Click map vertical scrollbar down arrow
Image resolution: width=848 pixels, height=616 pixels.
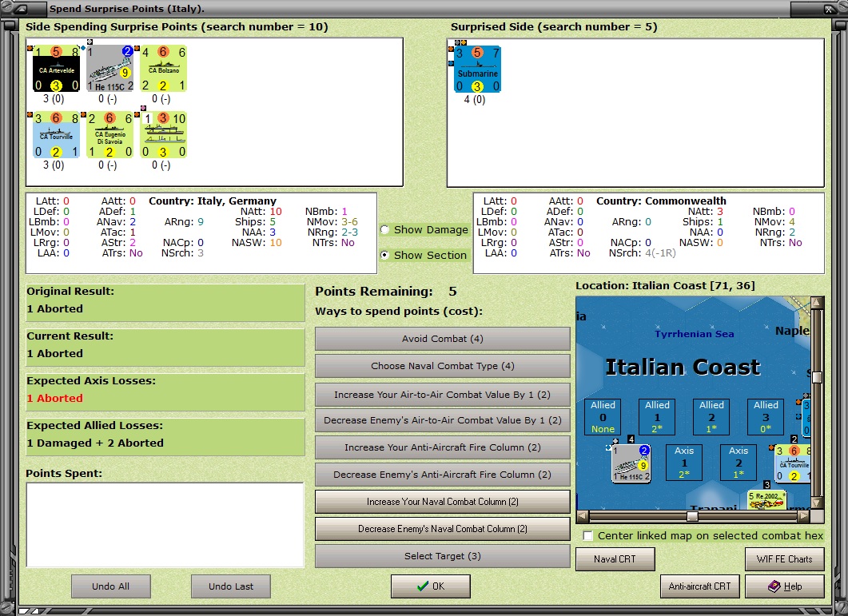(817, 503)
